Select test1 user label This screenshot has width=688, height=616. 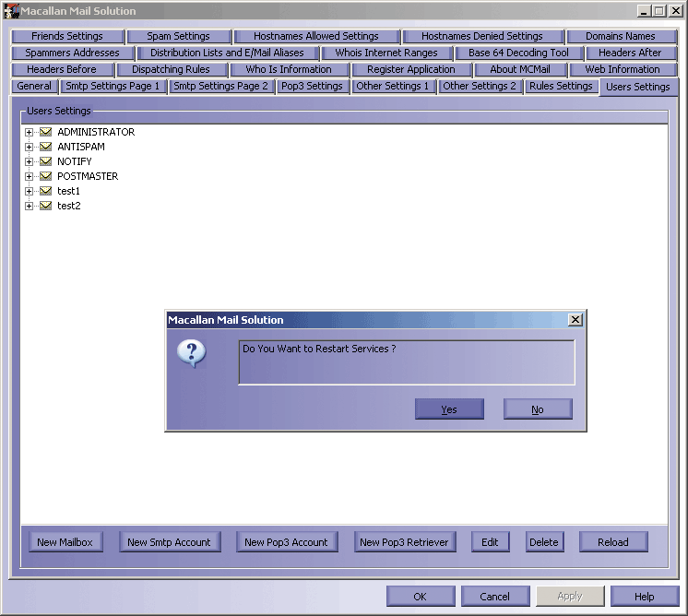click(x=68, y=191)
